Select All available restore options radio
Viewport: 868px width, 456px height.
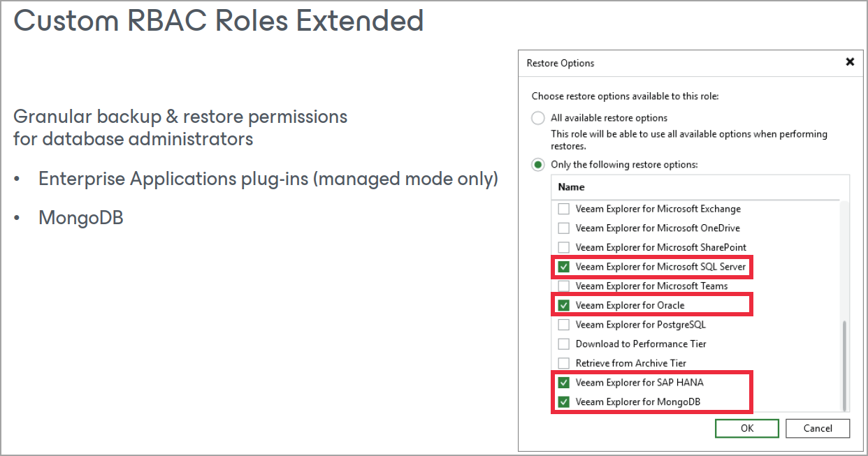tap(538, 118)
